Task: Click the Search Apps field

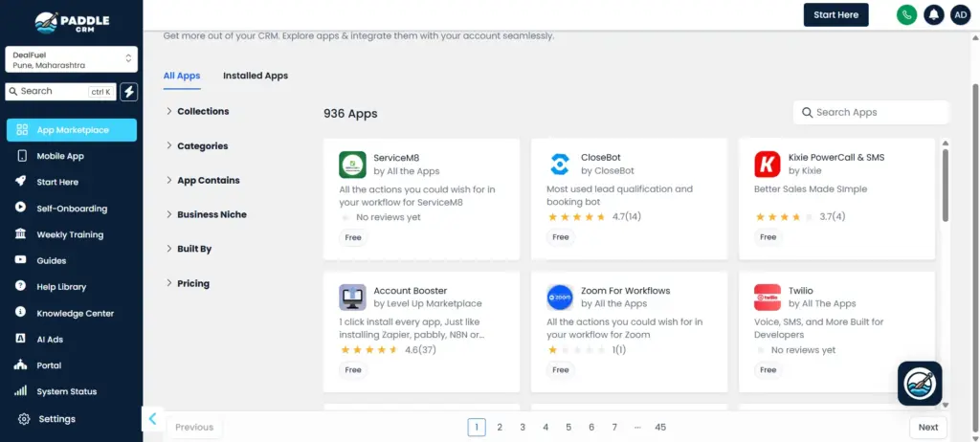Action: tap(871, 113)
